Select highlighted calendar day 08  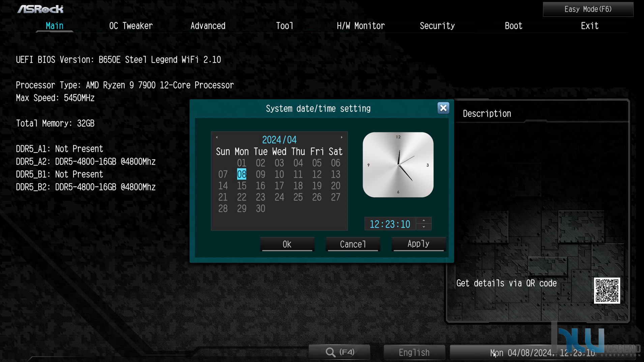click(x=241, y=175)
